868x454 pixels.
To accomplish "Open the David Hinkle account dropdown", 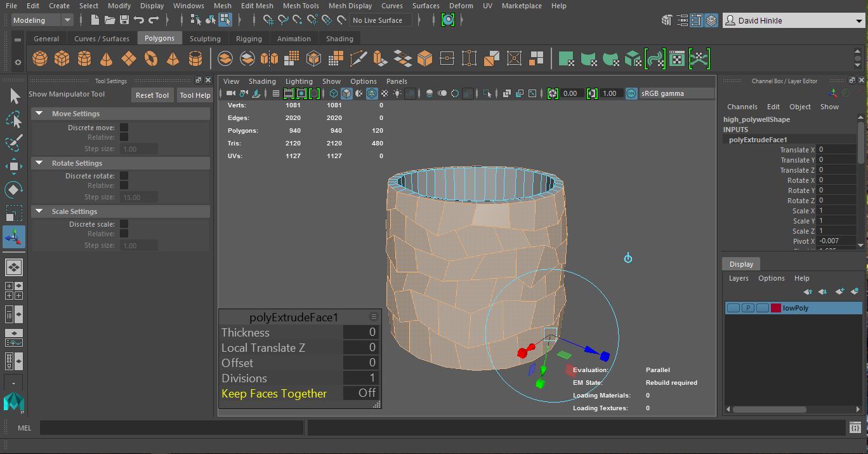I will click(794, 20).
